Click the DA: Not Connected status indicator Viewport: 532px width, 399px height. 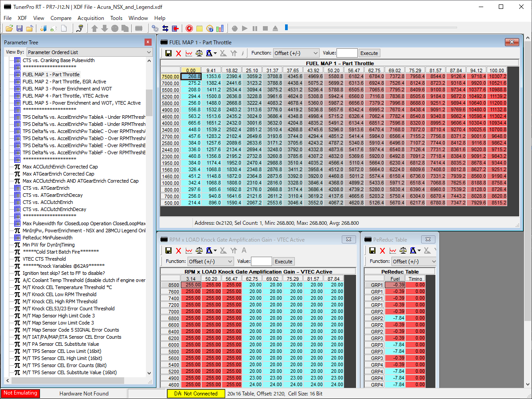[x=196, y=393]
